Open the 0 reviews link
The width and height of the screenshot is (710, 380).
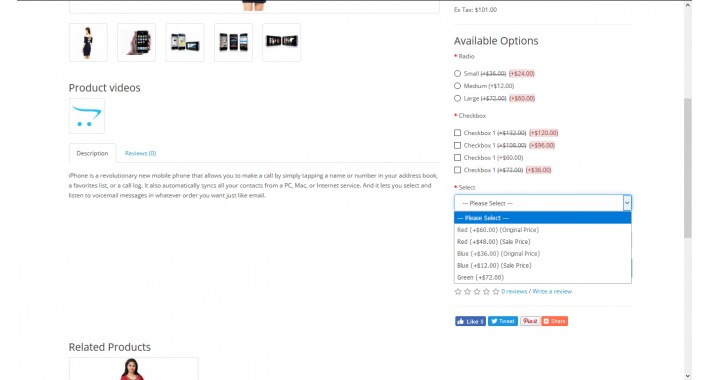click(514, 291)
